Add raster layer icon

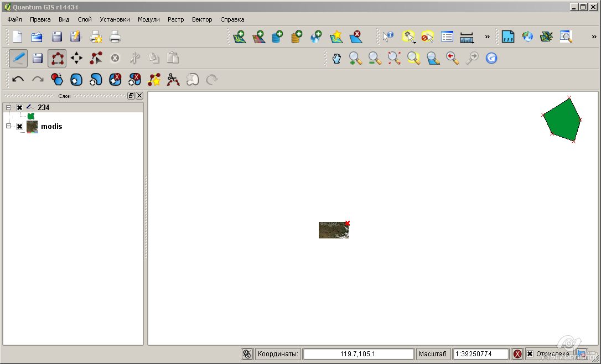tap(259, 37)
